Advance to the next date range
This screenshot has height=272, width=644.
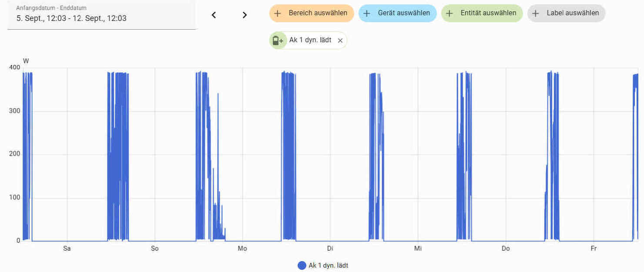tap(245, 15)
